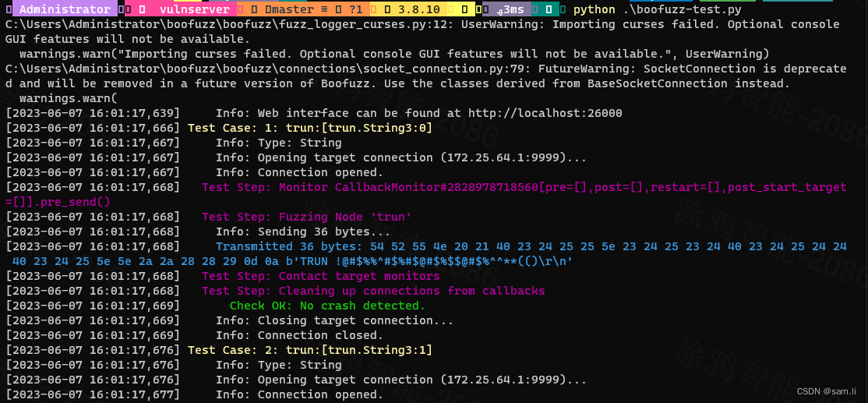Click the Test Step: Fuzzing Node 'trun' line

coord(306,217)
